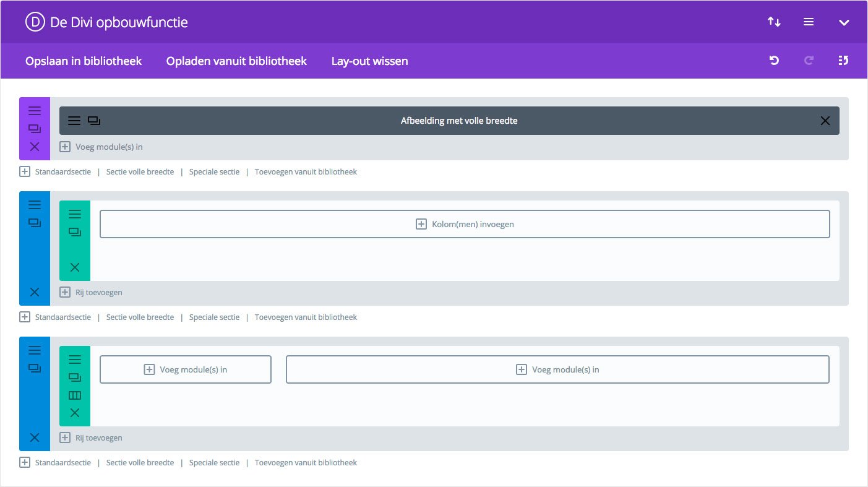Open the header hamburger settings menu
Image resolution: width=868 pixels, height=487 pixels.
tap(809, 22)
